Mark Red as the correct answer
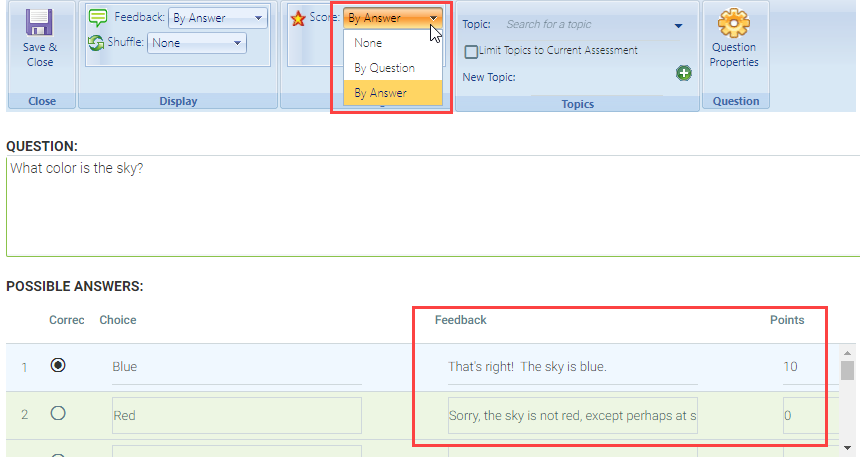Viewport: 860px width, 465px height. [58, 413]
